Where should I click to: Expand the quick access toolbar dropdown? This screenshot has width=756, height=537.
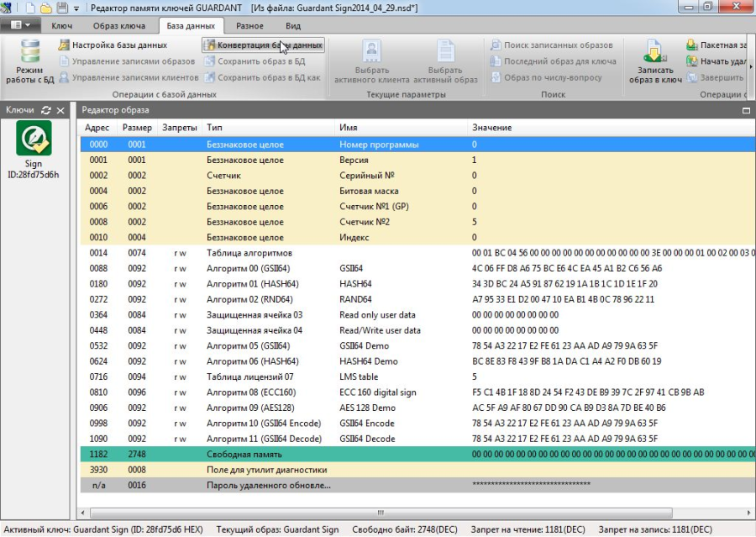point(76,8)
